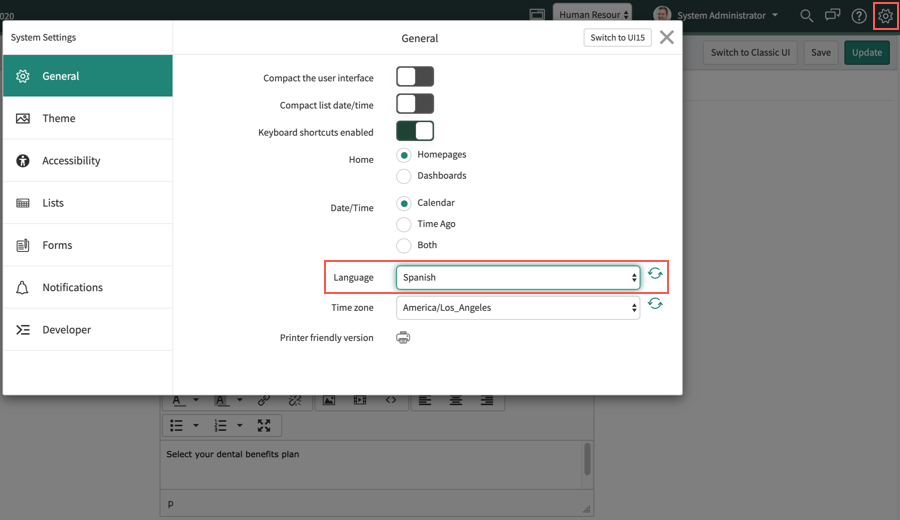Click the insert link icon in editor toolbar

coord(264,401)
